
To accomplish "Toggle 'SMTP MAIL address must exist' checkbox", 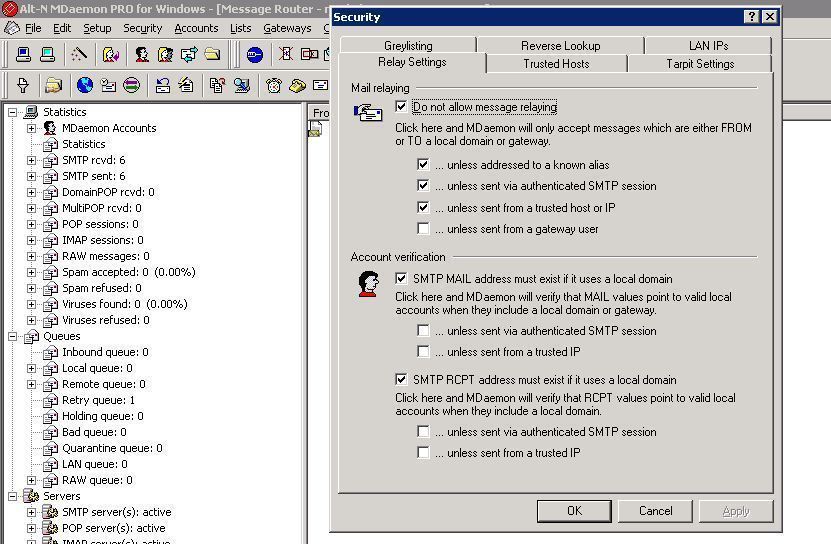I will pyautogui.click(x=401, y=278).
